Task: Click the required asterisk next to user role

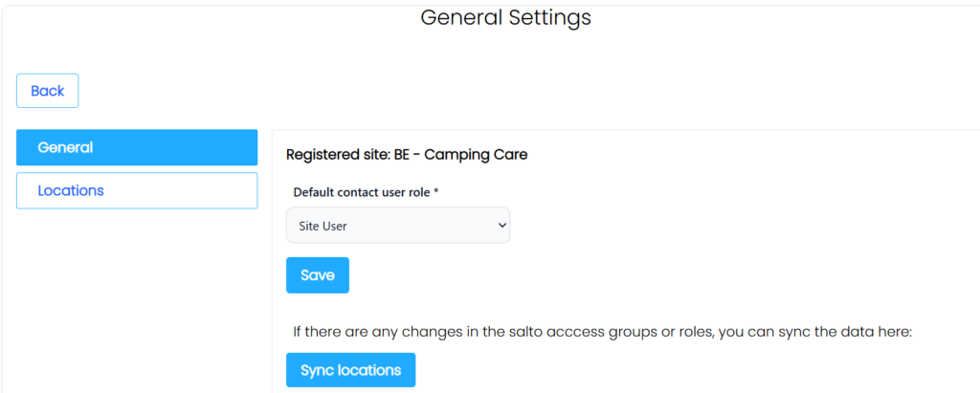Action: 436,192
